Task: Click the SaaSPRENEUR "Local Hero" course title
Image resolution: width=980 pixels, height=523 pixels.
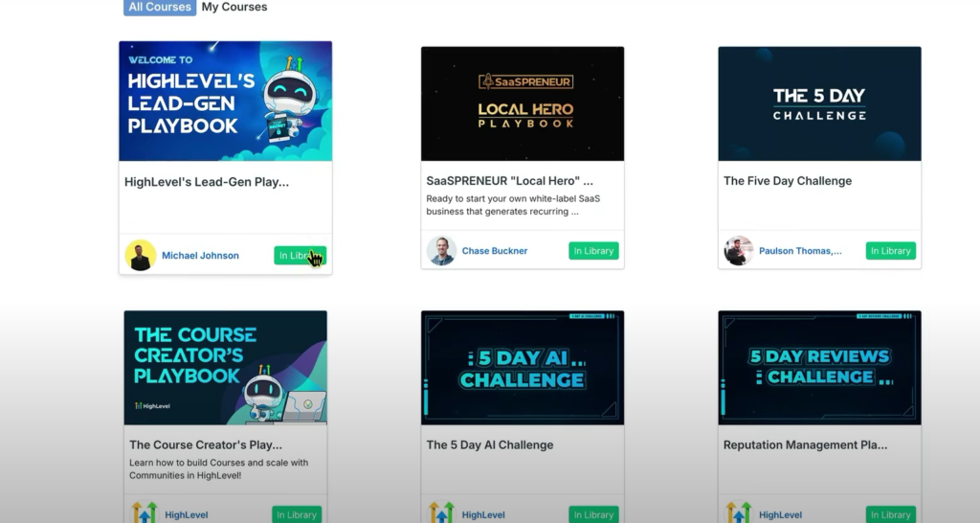Action: point(509,181)
